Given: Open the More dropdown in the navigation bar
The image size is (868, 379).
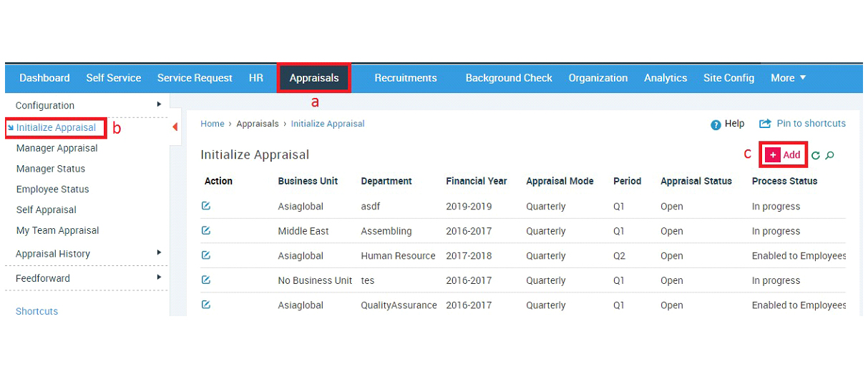Looking at the screenshot, I should tap(789, 78).
